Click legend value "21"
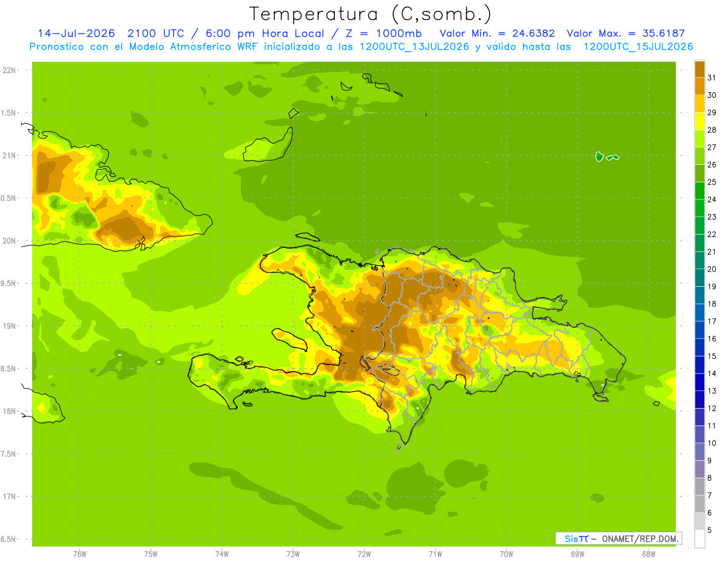728x562 pixels. [713, 252]
